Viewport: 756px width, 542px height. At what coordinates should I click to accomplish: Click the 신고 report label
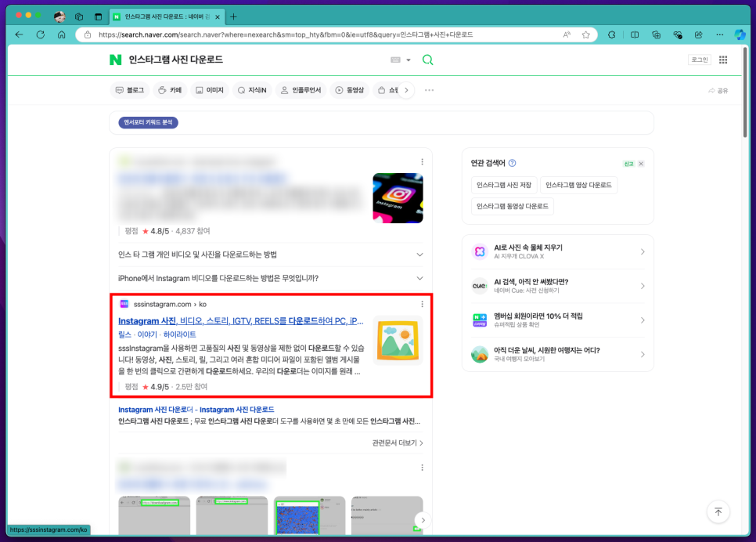(x=628, y=164)
